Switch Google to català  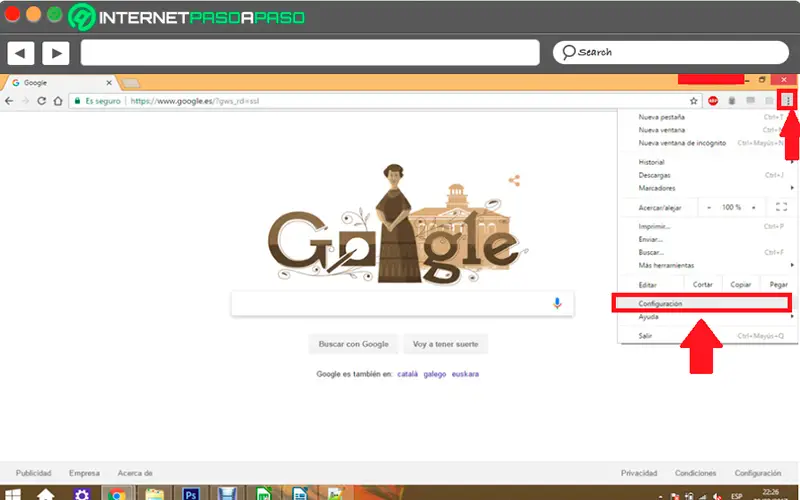coord(407,374)
